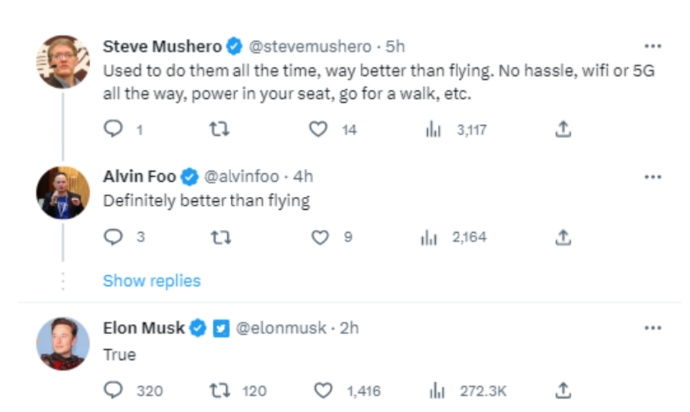The image size is (690, 412).
Task: Open more options for Steve Mushero's tweet
Action: coord(652,46)
